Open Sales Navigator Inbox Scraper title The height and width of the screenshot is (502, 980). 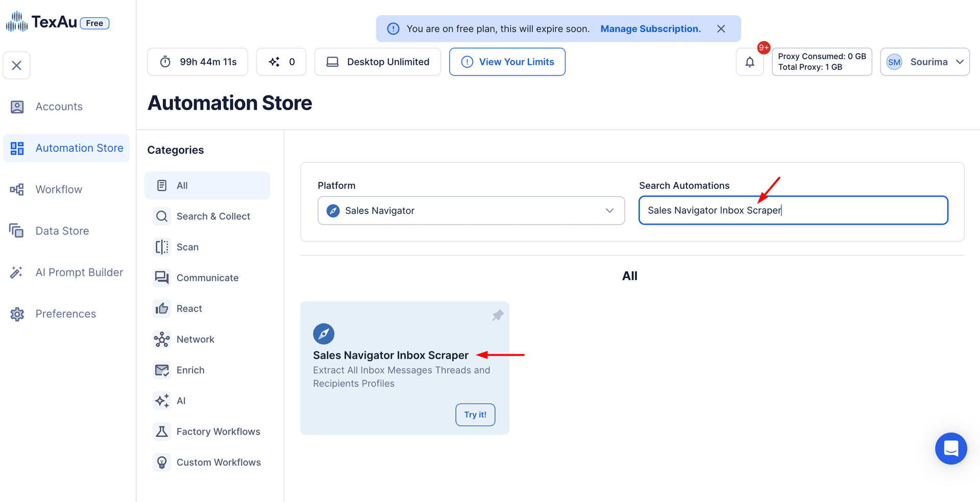390,355
